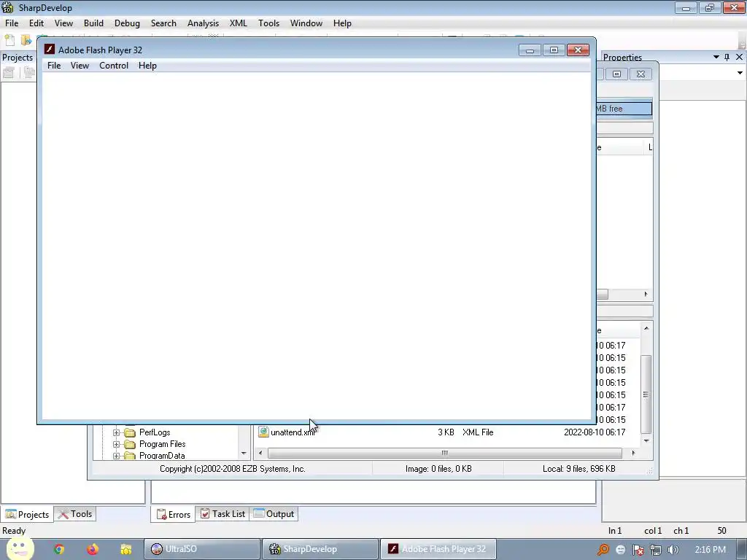Viewport: 747px width, 560px height.
Task: Click the second greyed icon in Projects panel toolbar
Action: coord(29,73)
